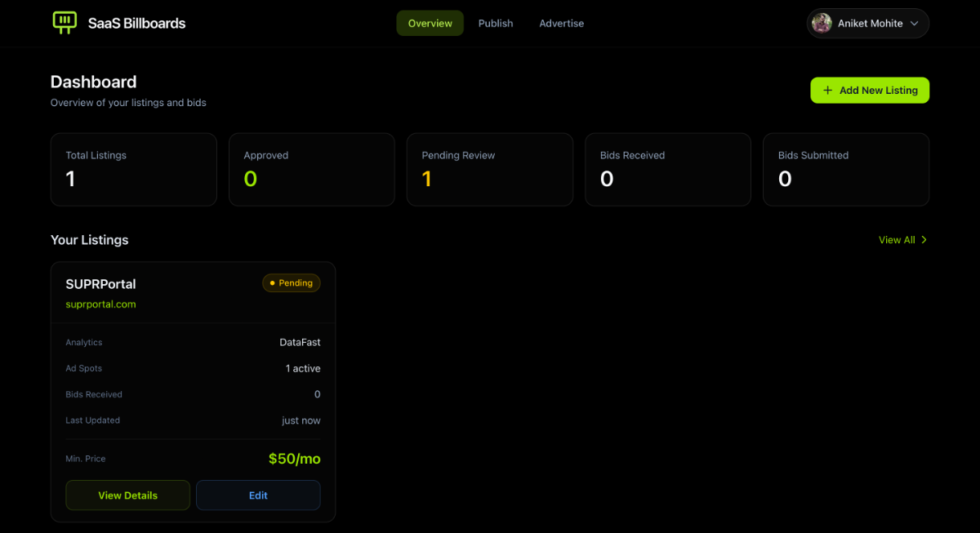
Task: Click the Bids Submitted stat card
Action: point(845,169)
